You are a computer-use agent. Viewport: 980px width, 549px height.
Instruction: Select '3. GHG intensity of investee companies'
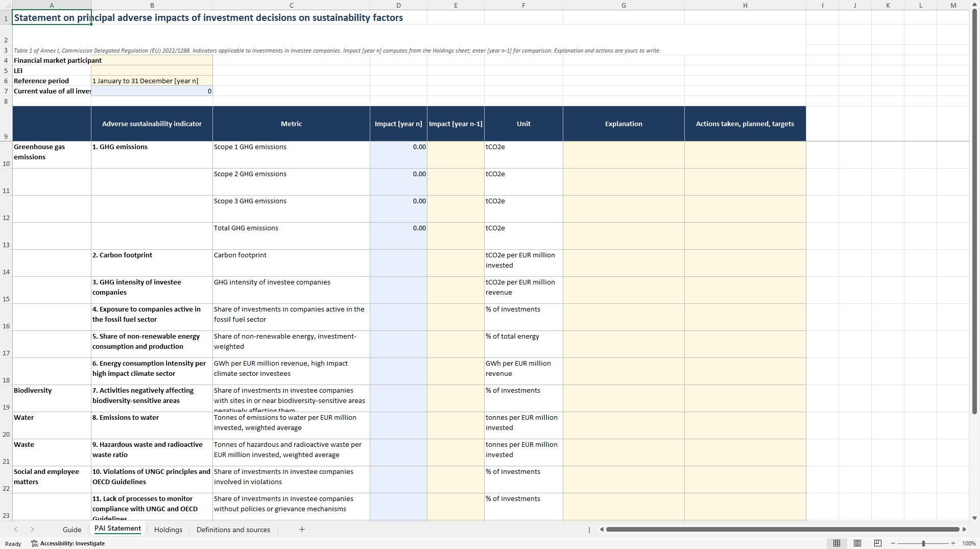[152, 290]
